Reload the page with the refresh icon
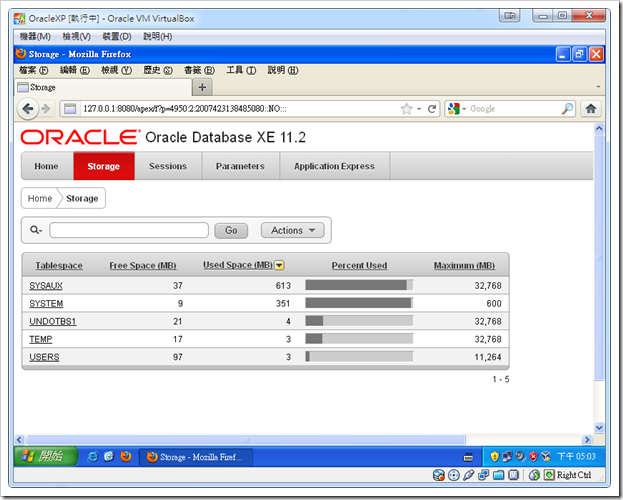This screenshot has width=623, height=500. 432,109
